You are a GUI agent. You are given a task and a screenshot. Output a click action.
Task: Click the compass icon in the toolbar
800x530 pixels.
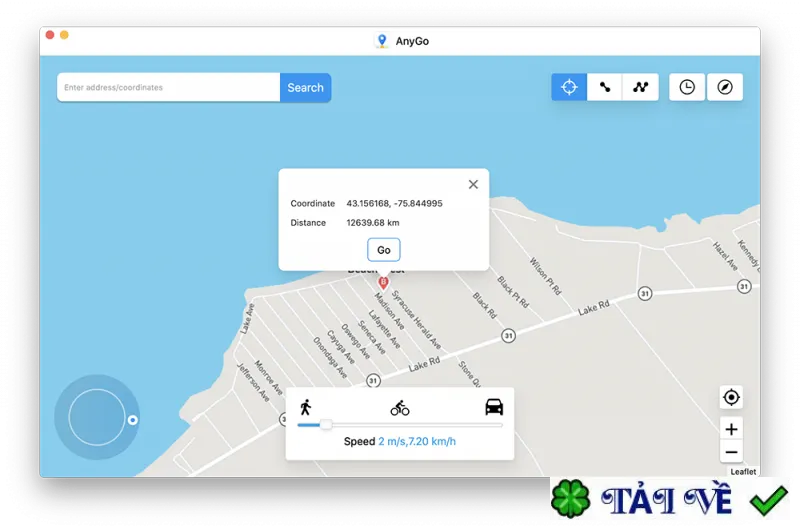[724, 87]
